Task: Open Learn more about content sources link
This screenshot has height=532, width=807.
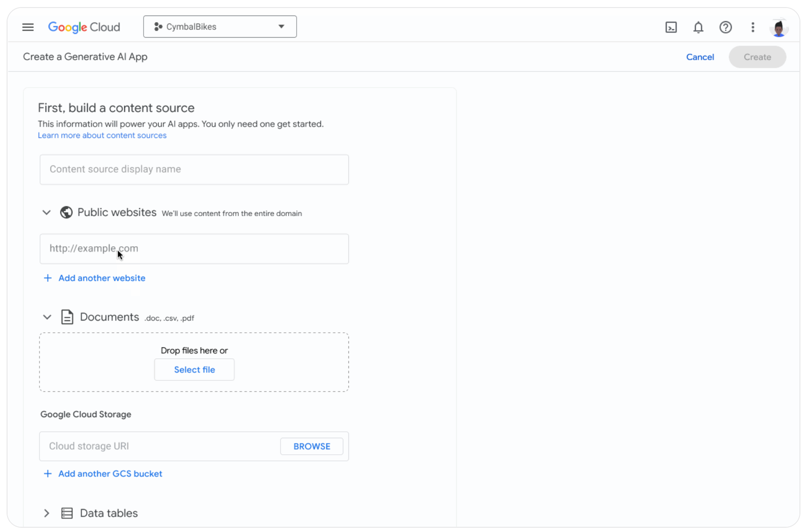Action: click(102, 136)
